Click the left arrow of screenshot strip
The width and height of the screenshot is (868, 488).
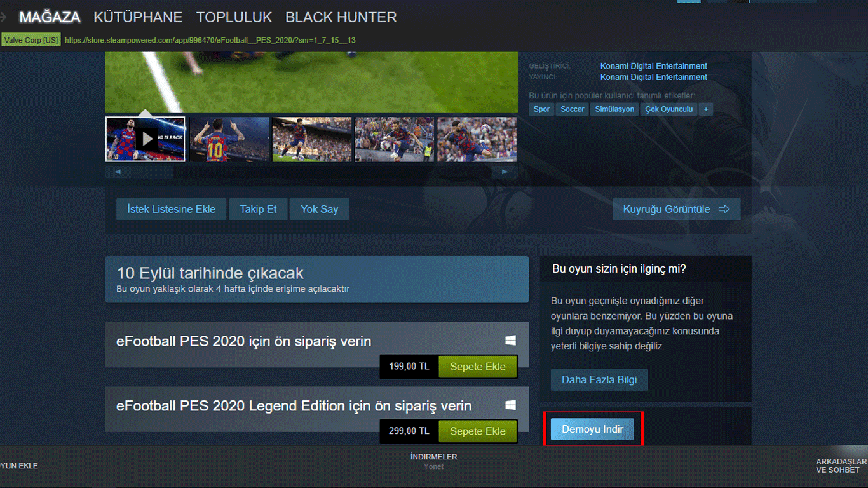tap(118, 172)
